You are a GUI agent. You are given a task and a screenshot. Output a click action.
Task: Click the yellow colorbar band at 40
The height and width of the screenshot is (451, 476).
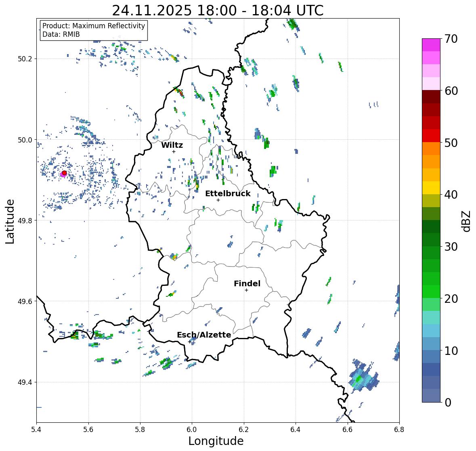click(x=431, y=188)
